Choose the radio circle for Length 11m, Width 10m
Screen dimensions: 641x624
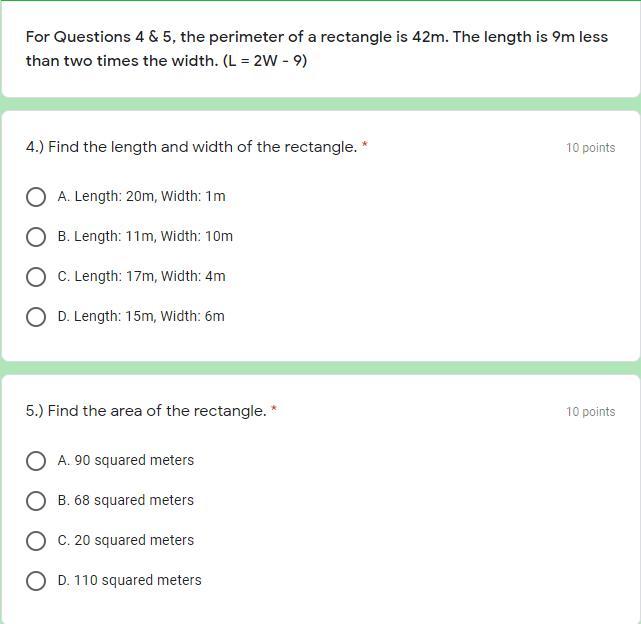(36, 237)
